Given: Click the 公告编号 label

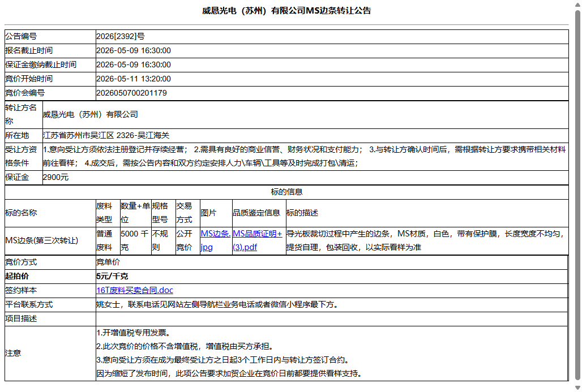Looking at the screenshot, I should tap(21, 36).
